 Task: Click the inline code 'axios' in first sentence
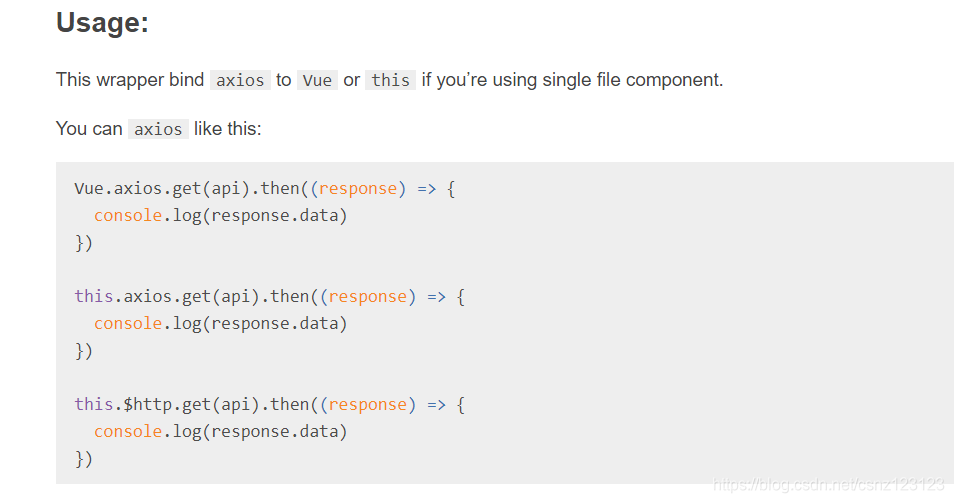click(240, 80)
